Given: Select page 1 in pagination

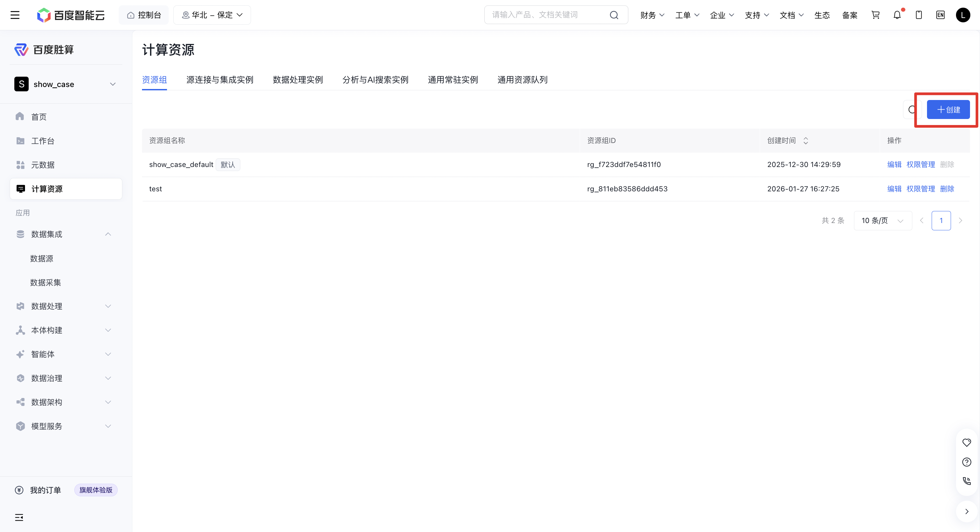Looking at the screenshot, I should [941, 220].
